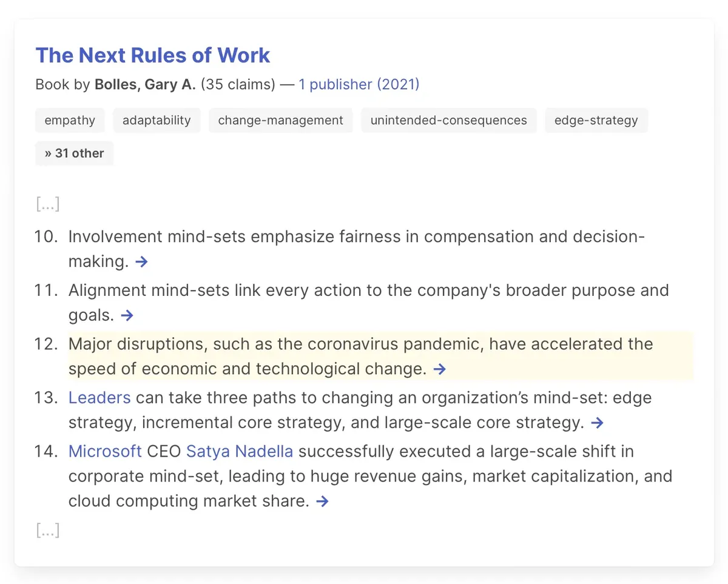This screenshot has height=584, width=728.
Task: Follow the arrow icon after claim 11
Action: [127, 315]
